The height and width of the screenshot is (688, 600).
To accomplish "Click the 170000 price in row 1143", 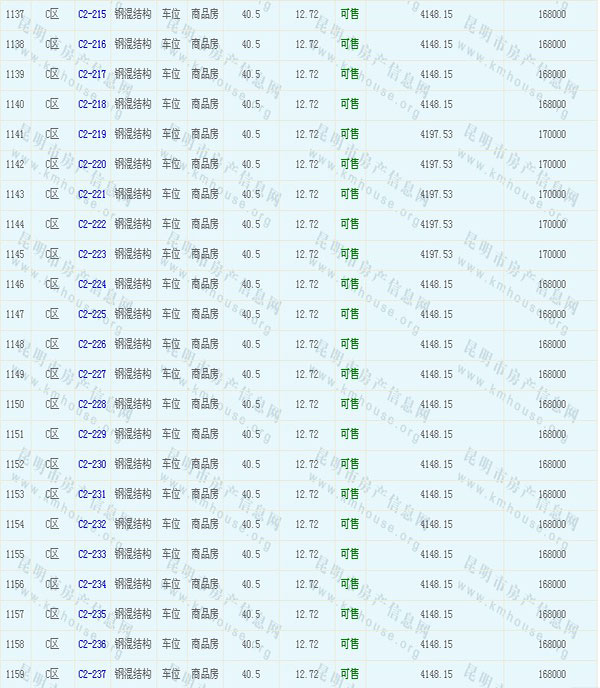I will [551, 194].
